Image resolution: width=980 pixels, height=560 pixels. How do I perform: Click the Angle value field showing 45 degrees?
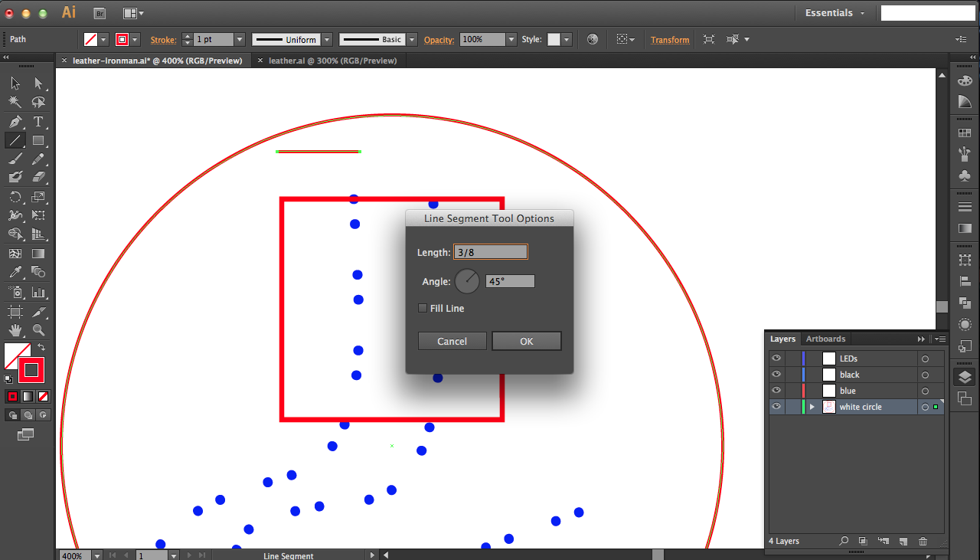pos(509,280)
